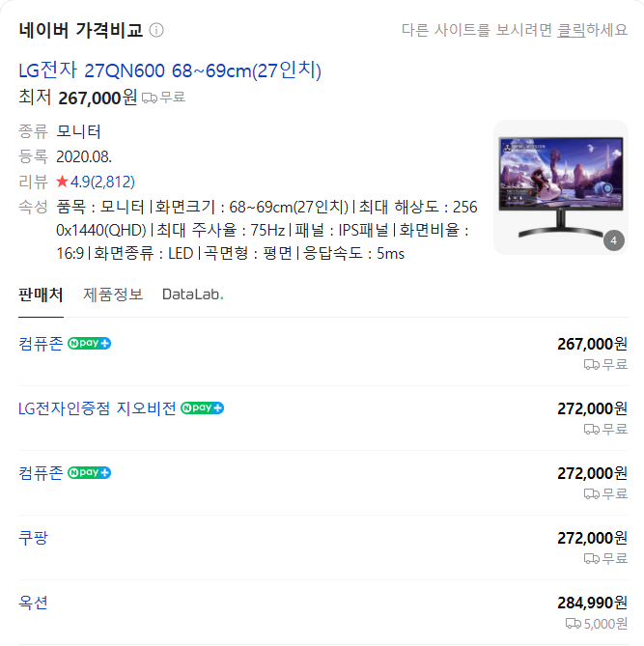Open LG전자 27QN600 product title link
Viewport: 644px width, 646px height.
pyautogui.click(x=170, y=70)
